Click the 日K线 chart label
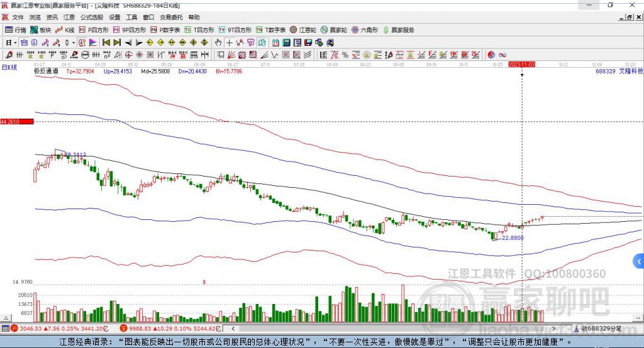Image resolution: width=644 pixels, height=348 pixels. [x=9, y=67]
